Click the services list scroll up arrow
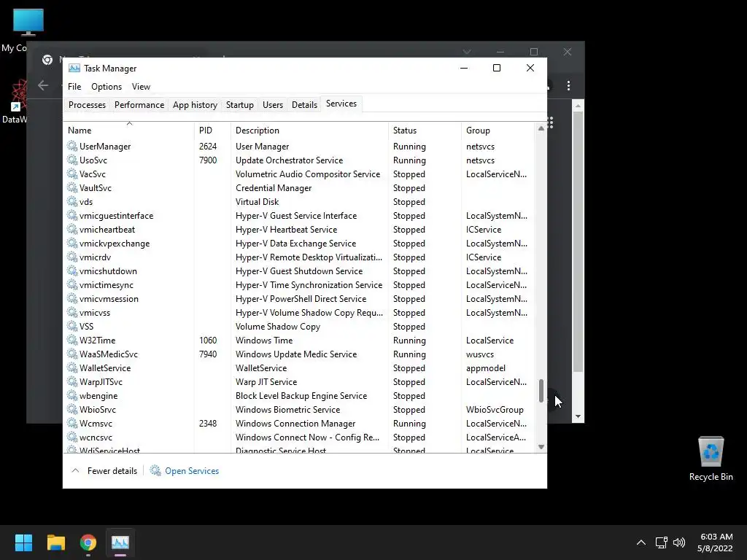 541,128
